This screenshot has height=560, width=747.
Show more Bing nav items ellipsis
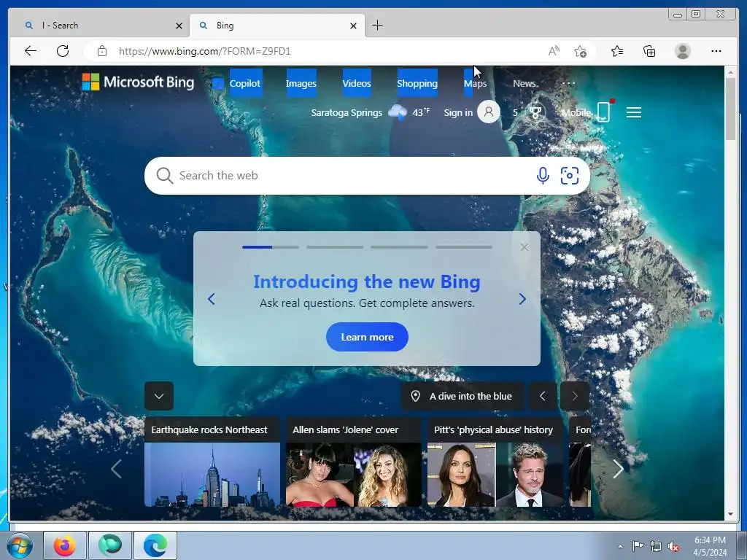coord(568,83)
